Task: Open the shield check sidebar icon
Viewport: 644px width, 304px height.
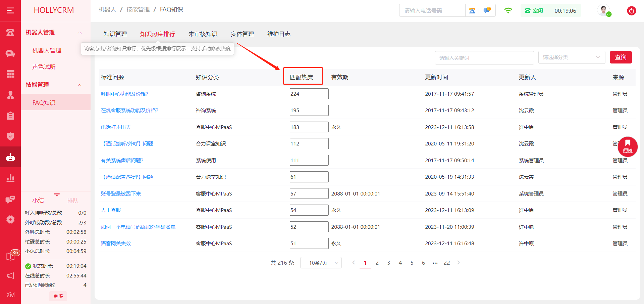Action: point(10,136)
